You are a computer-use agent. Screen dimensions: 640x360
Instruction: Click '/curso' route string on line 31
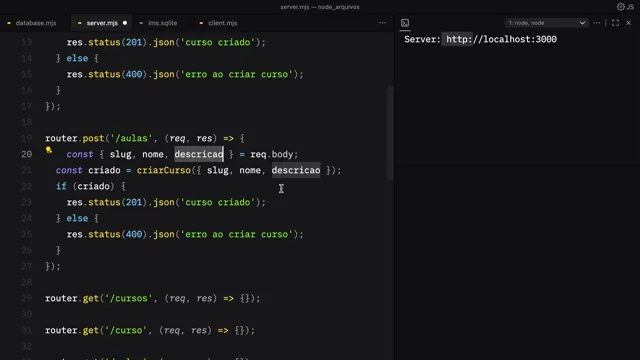click(x=126, y=330)
